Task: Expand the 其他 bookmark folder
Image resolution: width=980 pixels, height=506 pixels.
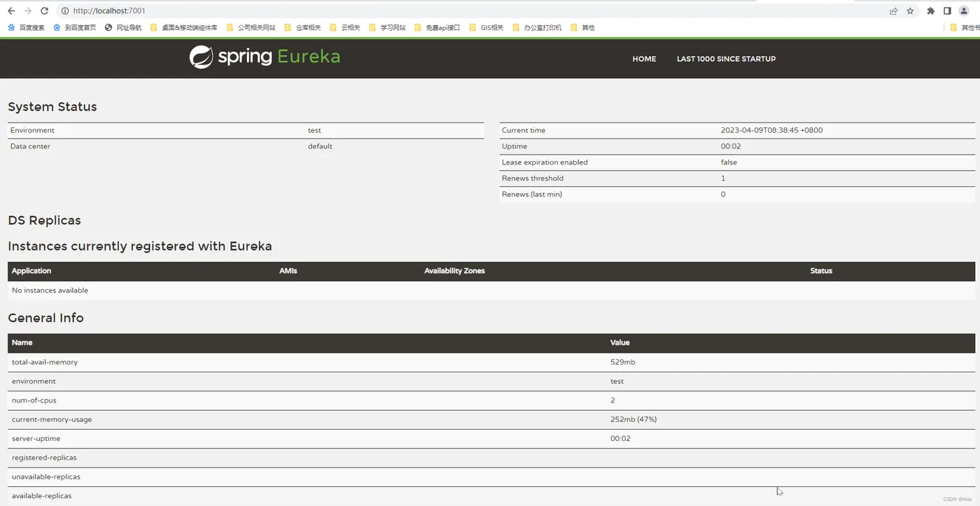Action: 582,28
